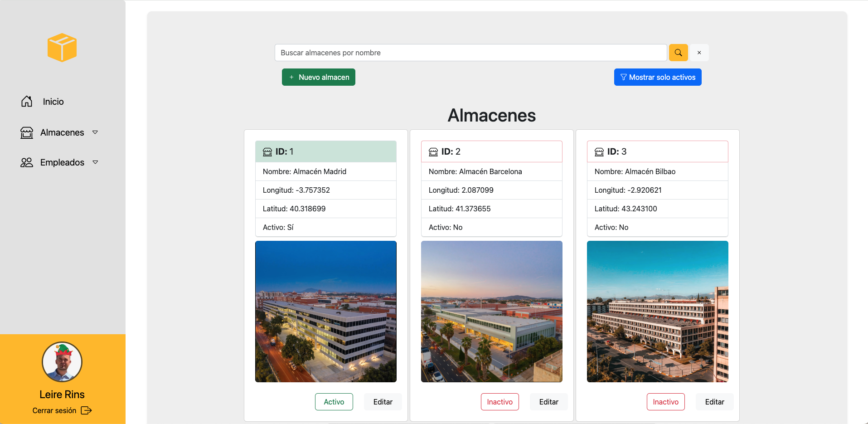Open the Empleados sidebar menu
Screen dimensions: 868x424
[62, 162]
